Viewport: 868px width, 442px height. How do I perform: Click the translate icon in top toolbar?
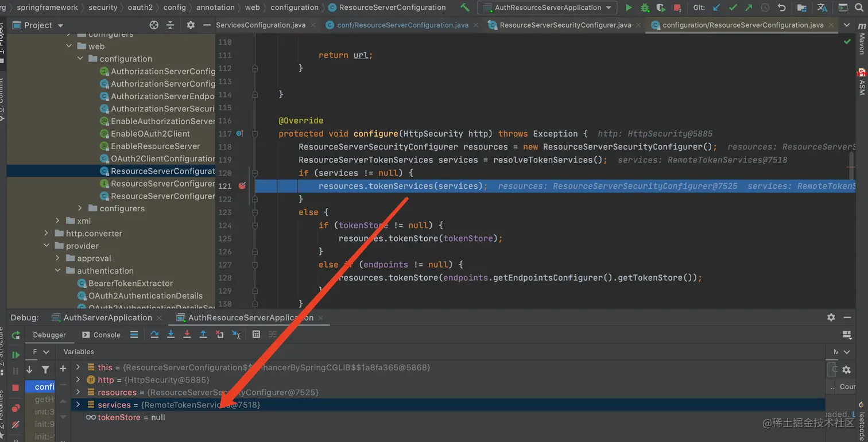pyautogui.click(x=822, y=7)
